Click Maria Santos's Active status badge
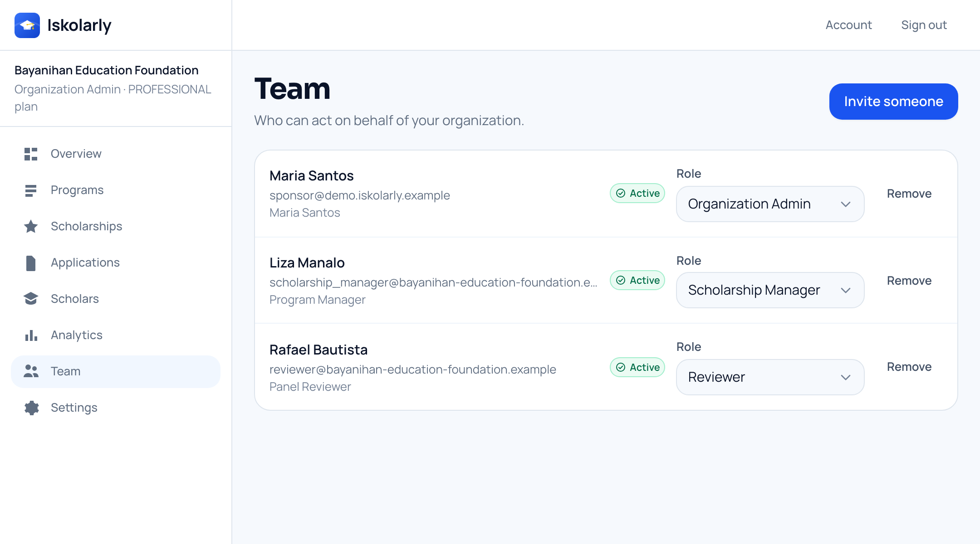The image size is (980, 544). pos(637,193)
